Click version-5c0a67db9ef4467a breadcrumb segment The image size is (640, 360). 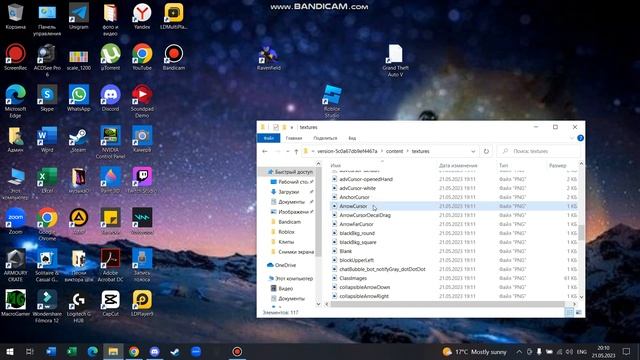coord(347,151)
